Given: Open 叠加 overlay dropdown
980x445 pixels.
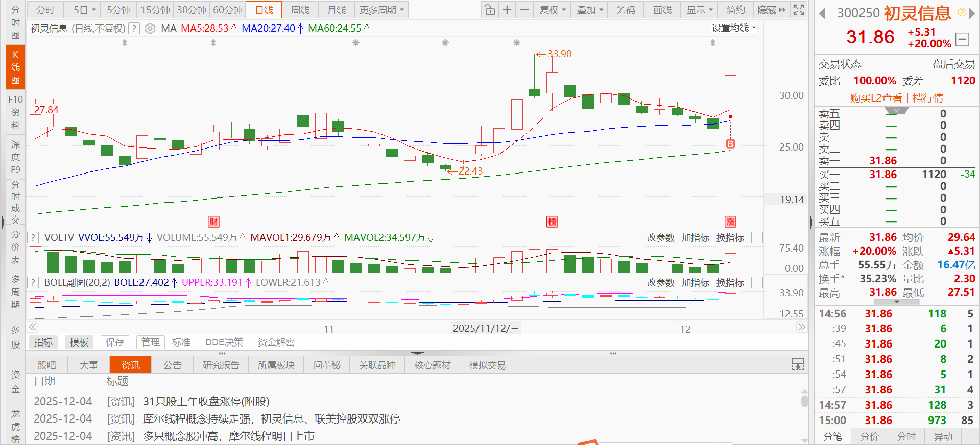Looking at the screenshot, I should pyautogui.click(x=590, y=10).
